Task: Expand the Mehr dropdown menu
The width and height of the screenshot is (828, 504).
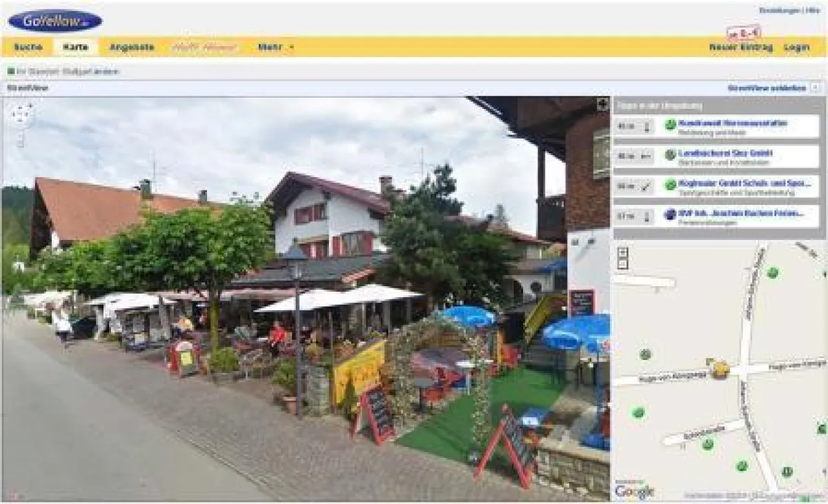Action: tap(276, 48)
